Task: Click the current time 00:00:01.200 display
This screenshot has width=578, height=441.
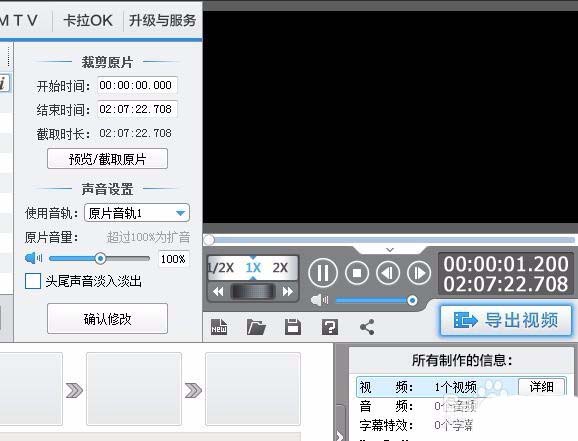Action: (506, 264)
